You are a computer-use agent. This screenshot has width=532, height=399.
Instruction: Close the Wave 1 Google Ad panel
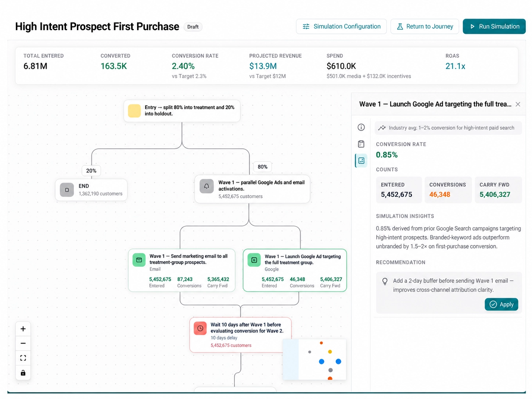click(518, 104)
